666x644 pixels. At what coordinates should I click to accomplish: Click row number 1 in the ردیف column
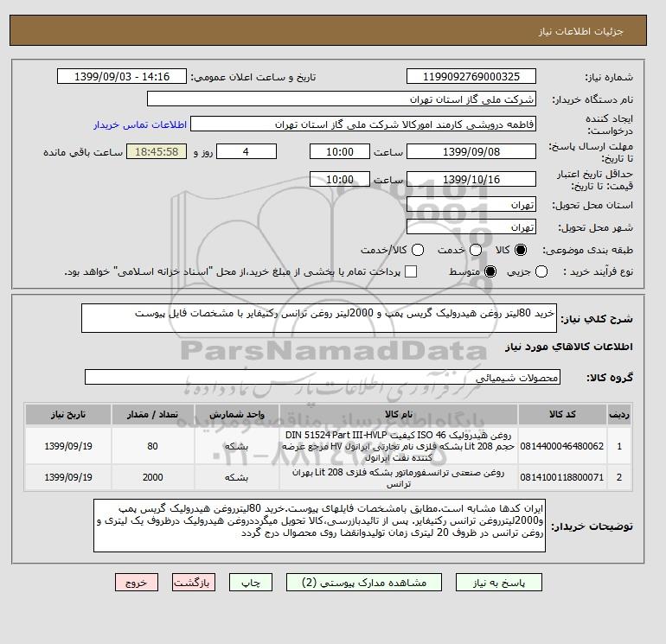click(618, 446)
